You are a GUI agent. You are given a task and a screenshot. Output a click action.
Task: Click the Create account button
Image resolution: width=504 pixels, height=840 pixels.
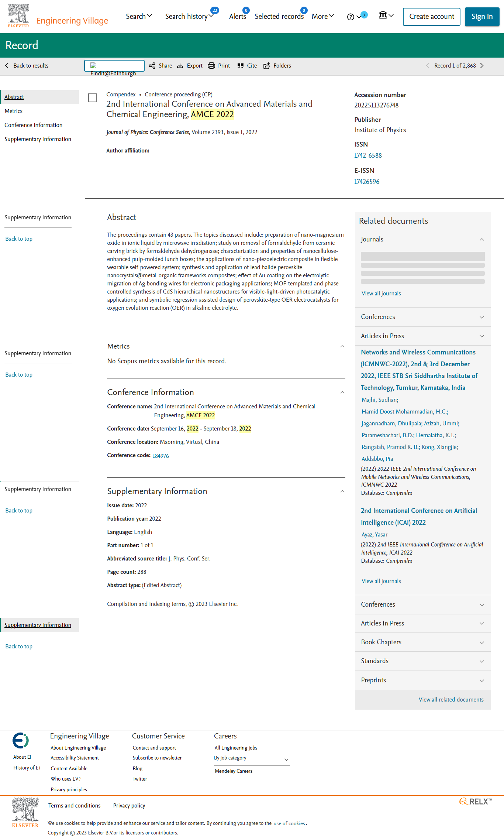coord(431,17)
